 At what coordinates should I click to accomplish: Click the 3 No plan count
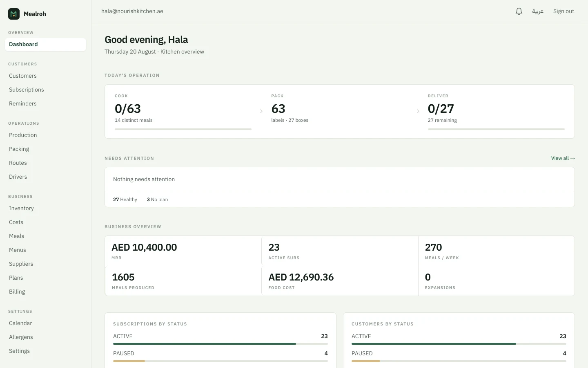[157, 200]
